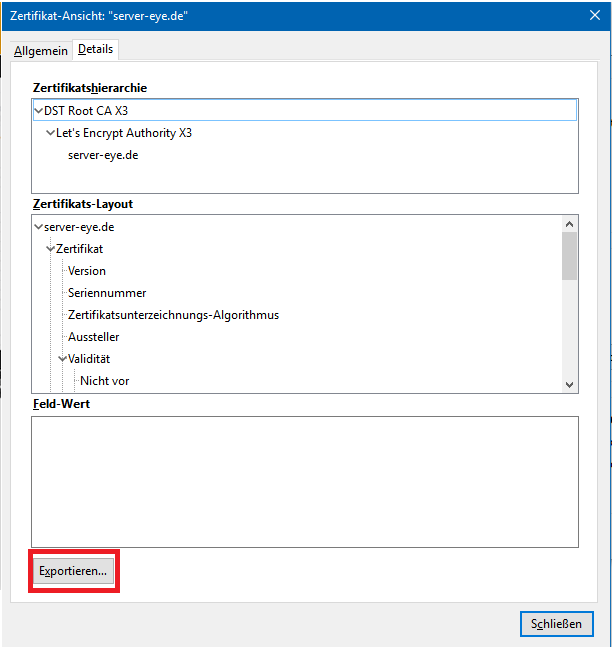Select server-eye.de row in Zertifikats-Layout
Viewport: 614px width, 647px height.
click(79, 227)
